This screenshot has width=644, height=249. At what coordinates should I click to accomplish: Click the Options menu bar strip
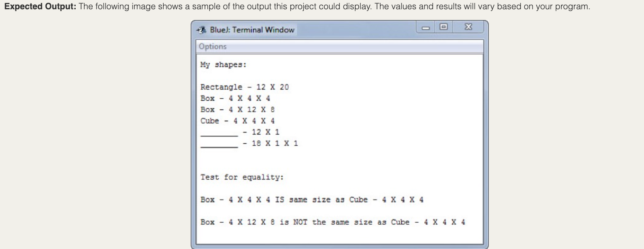(x=347, y=46)
